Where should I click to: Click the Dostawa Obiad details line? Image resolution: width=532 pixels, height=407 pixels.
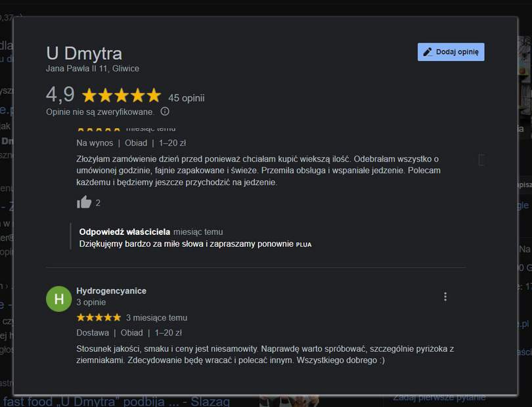(x=129, y=333)
